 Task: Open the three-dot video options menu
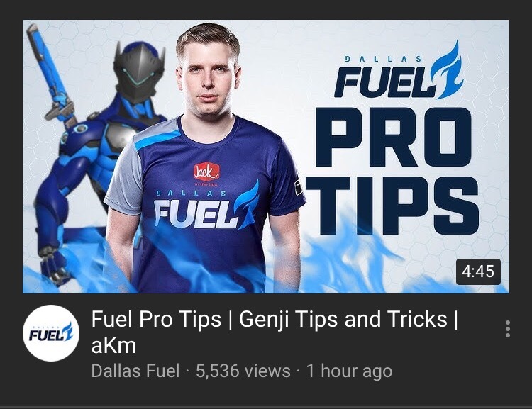(x=508, y=329)
